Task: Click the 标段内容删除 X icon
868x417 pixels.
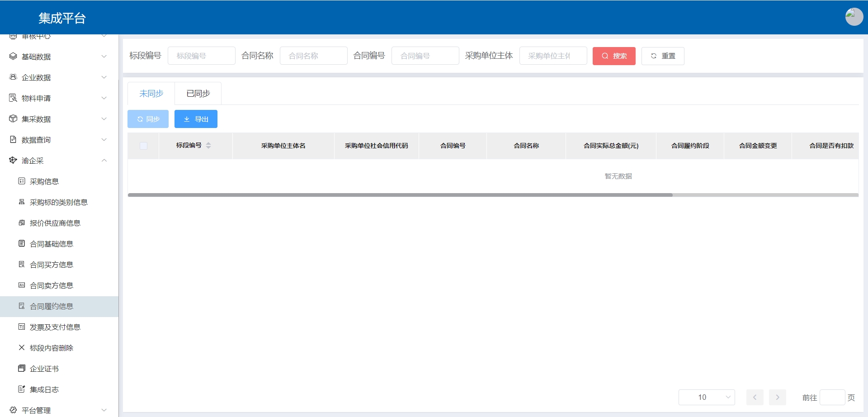Action: pos(22,348)
